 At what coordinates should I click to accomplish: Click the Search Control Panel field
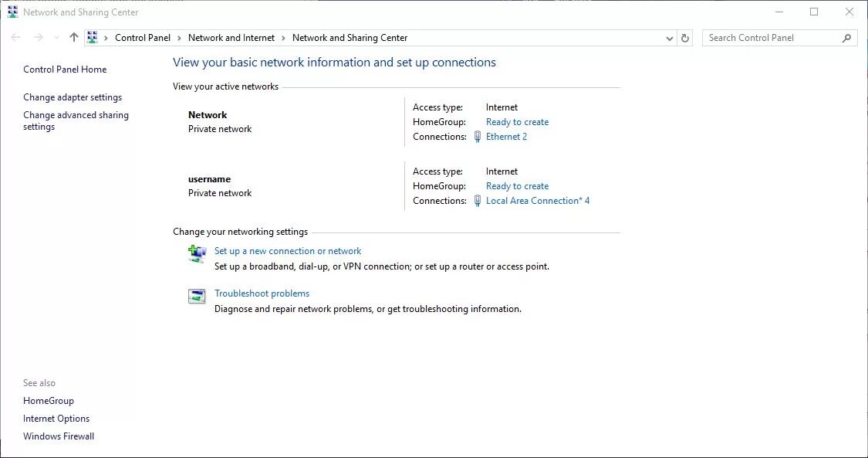(772, 38)
